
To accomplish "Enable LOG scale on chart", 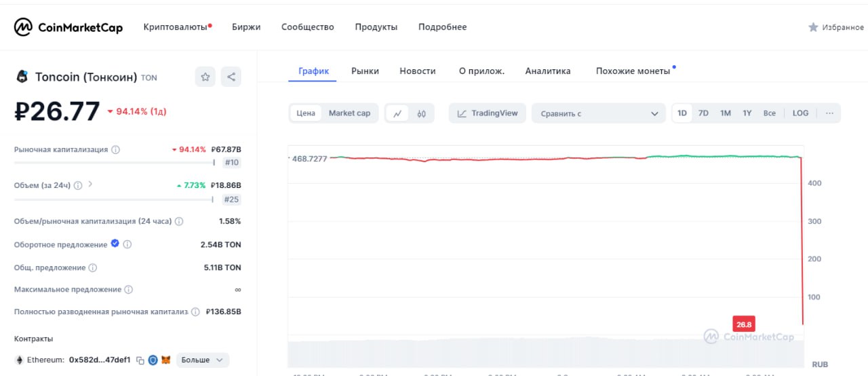I will pyautogui.click(x=800, y=113).
